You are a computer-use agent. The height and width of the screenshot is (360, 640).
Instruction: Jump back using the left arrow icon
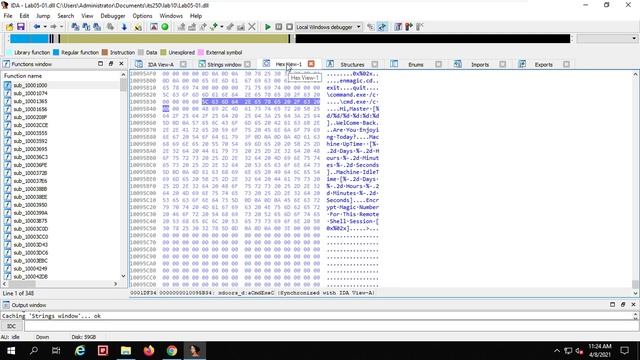tap(37, 27)
